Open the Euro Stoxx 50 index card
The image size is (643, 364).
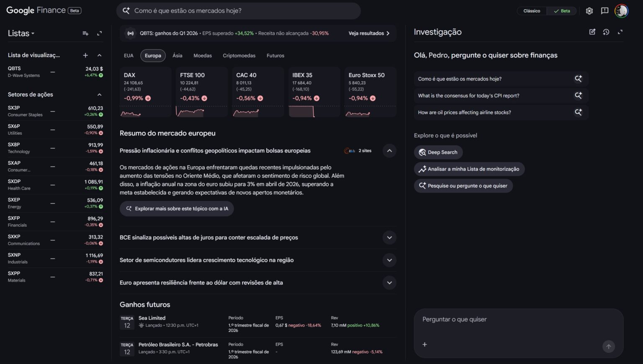(370, 92)
